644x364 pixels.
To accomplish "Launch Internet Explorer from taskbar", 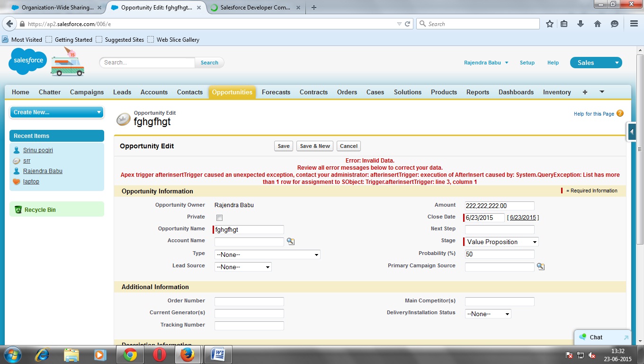I will point(43,355).
